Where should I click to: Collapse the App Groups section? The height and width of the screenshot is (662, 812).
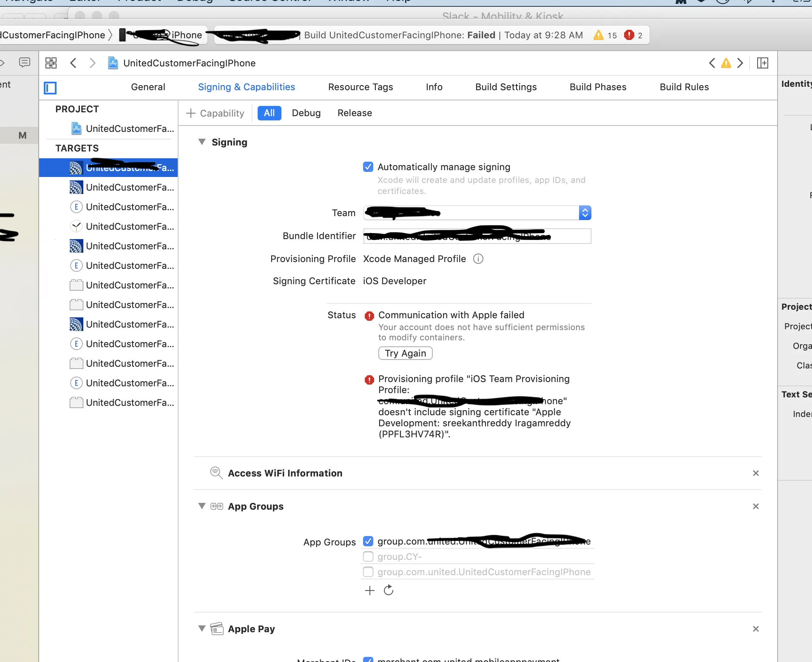point(202,506)
